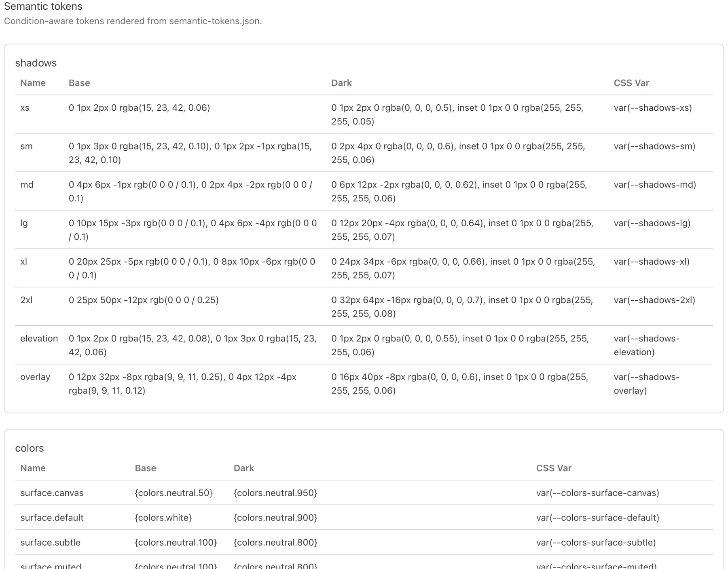728x569 pixels.
Task: Click the '{colors.white}' base value
Action: (x=163, y=518)
